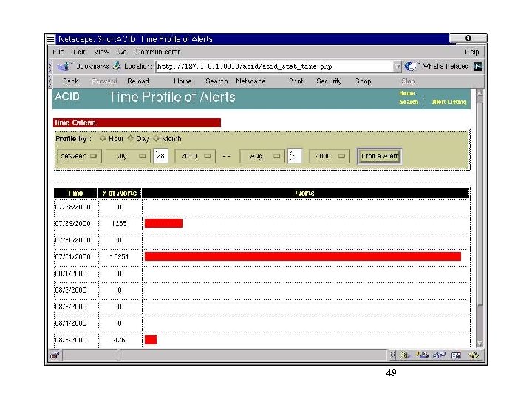Click the long red alert bar for 07/31/2000

[303, 256]
